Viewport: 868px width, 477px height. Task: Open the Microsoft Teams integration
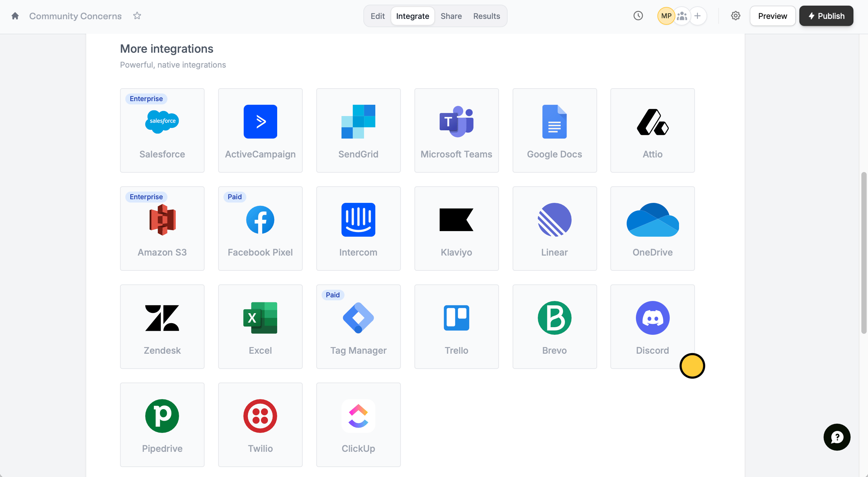(456, 130)
